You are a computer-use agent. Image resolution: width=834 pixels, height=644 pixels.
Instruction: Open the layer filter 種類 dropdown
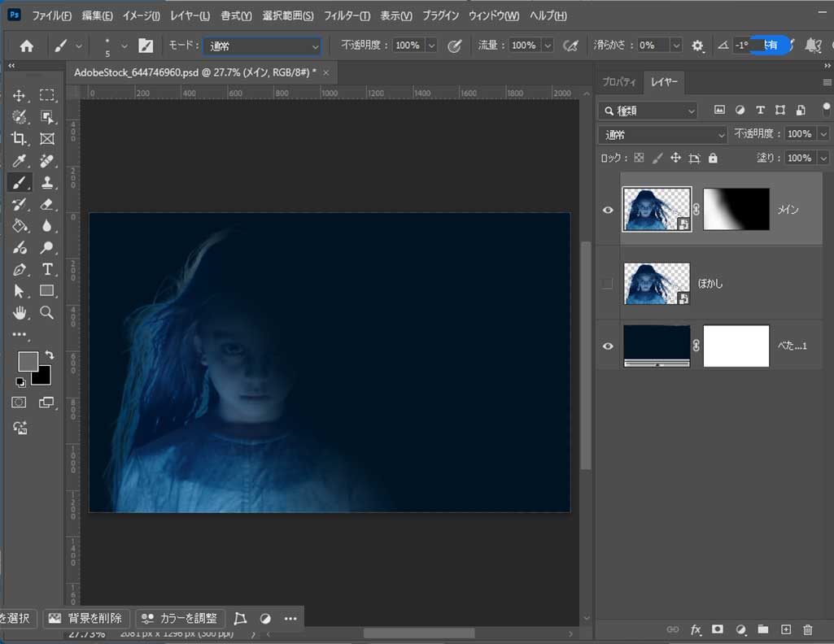click(x=648, y=111)
